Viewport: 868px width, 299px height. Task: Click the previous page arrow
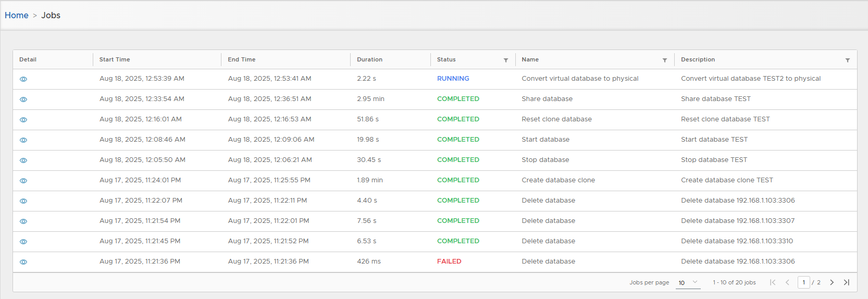coord(787,282)
